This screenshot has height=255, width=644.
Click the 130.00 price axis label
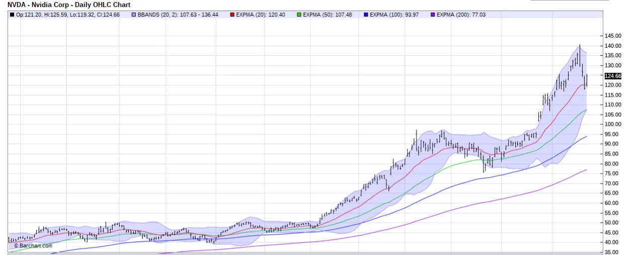point(613,65)
